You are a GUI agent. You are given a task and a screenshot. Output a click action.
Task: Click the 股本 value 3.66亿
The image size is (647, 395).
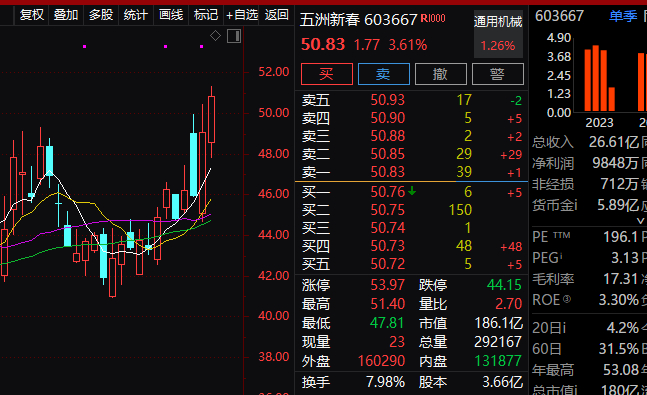point(503,382)
